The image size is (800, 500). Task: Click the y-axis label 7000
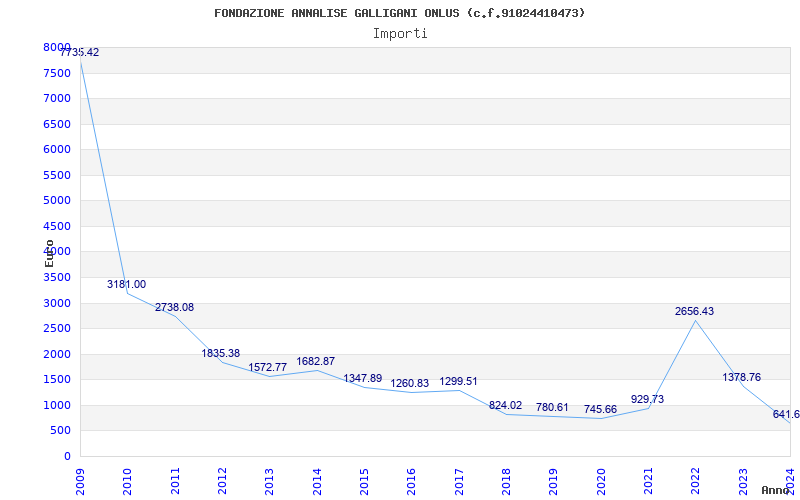tap(57, 98)
